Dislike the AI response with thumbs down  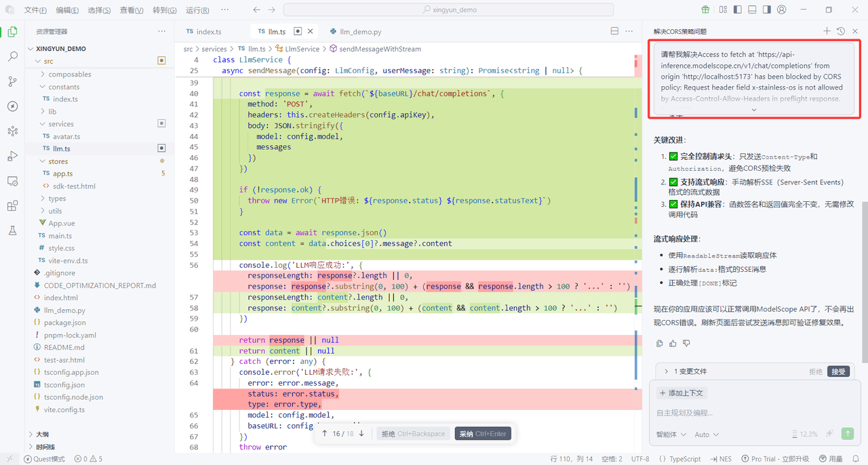coord(686,344)
